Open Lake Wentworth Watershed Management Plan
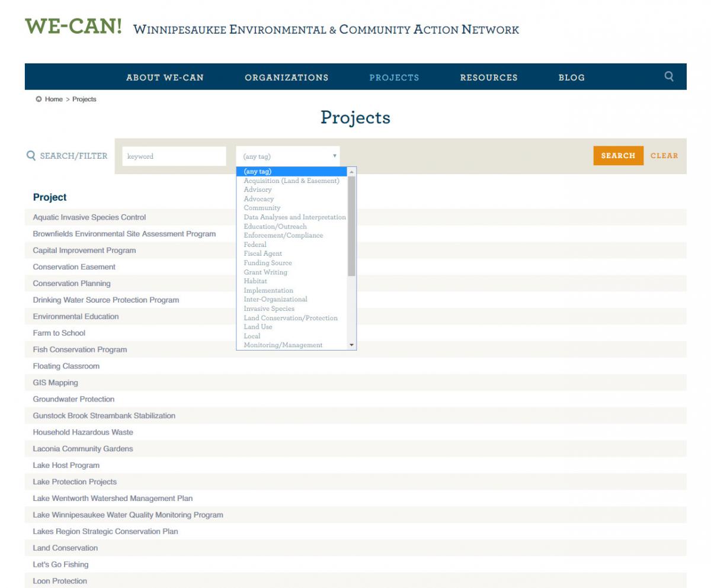The width and height of the screenshot is (711, 588). coord(113,499)
